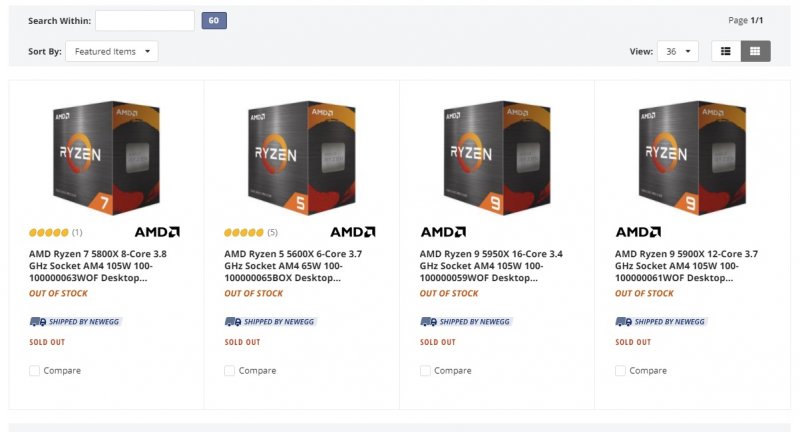Viewport: 800px width, 432px height.
Task: Click AMD brand logo on Ryzen 9 5950X
Action: 443,232
